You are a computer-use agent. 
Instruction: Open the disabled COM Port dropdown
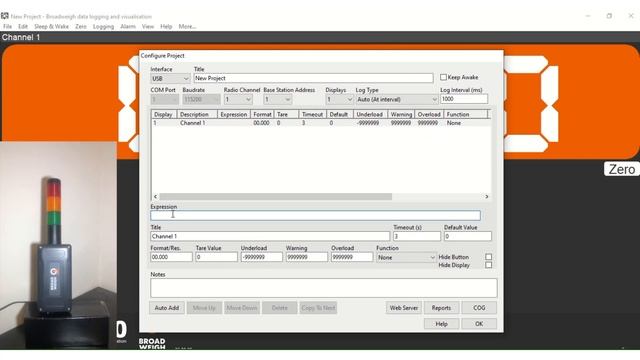(x=164, y=99)
